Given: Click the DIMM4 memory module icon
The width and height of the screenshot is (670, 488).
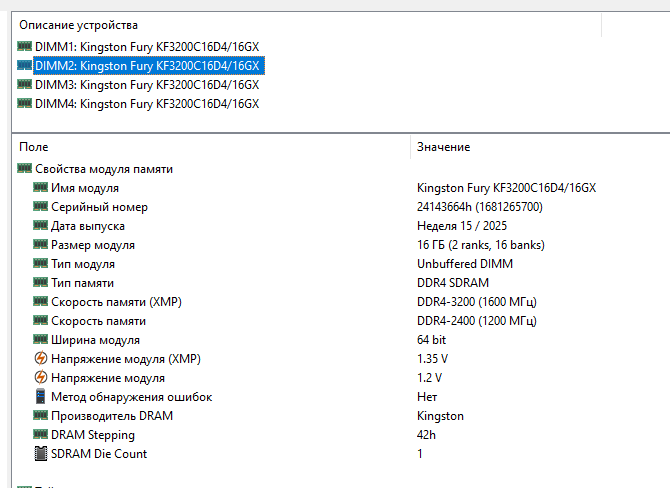Looking at the screenshot, I should click(x=24, y=103).
